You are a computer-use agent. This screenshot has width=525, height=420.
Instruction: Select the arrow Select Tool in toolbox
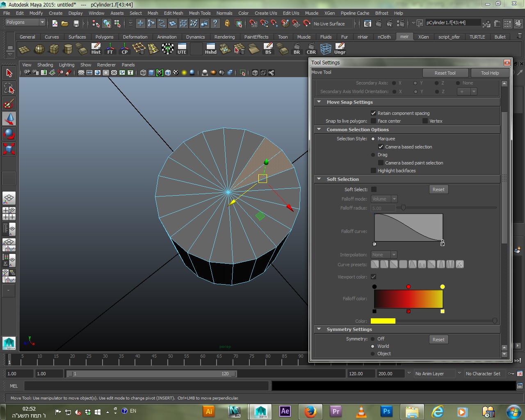[x=9, y=73]
